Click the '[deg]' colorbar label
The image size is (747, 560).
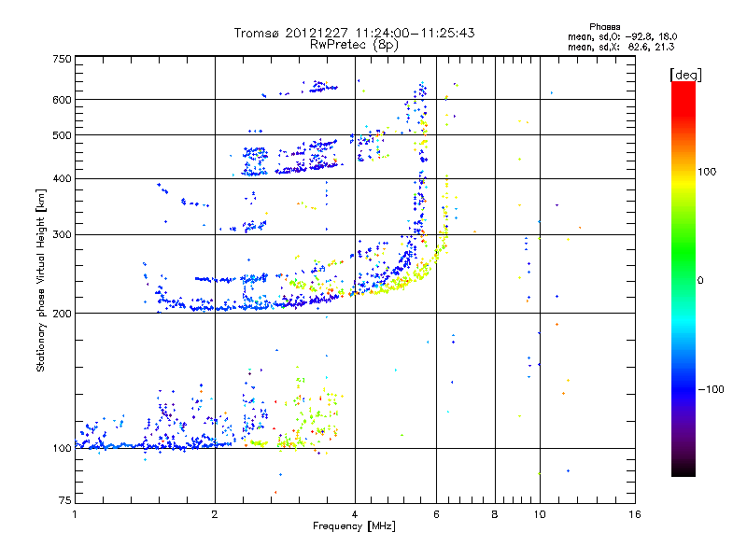pyautogui.click(x=685, y=75)
